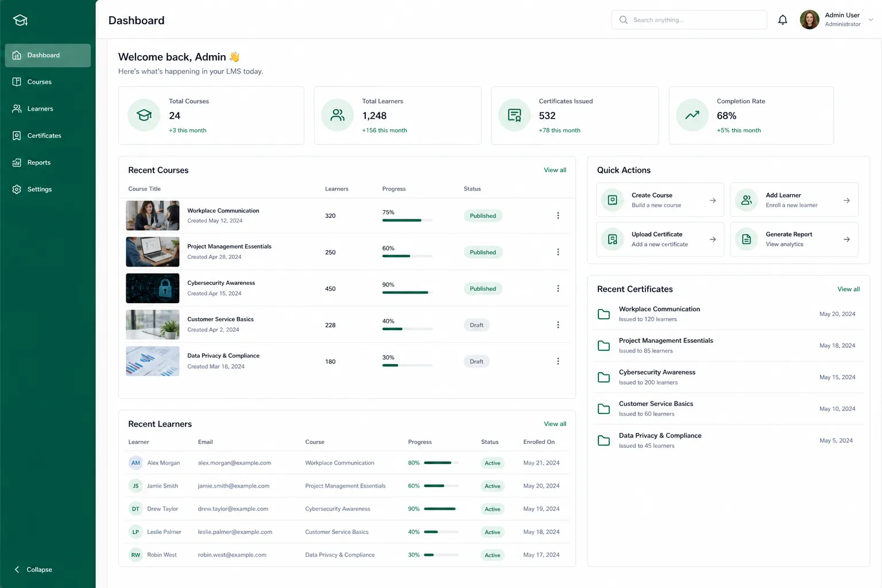Click folder icon for Project Management Essentials certificate
Viewport: 882px width, 588px height.
click(604, 346)
